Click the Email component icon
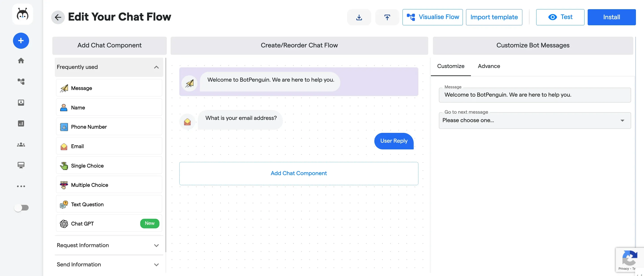This screenshot has width=644, height=276. 64,146
